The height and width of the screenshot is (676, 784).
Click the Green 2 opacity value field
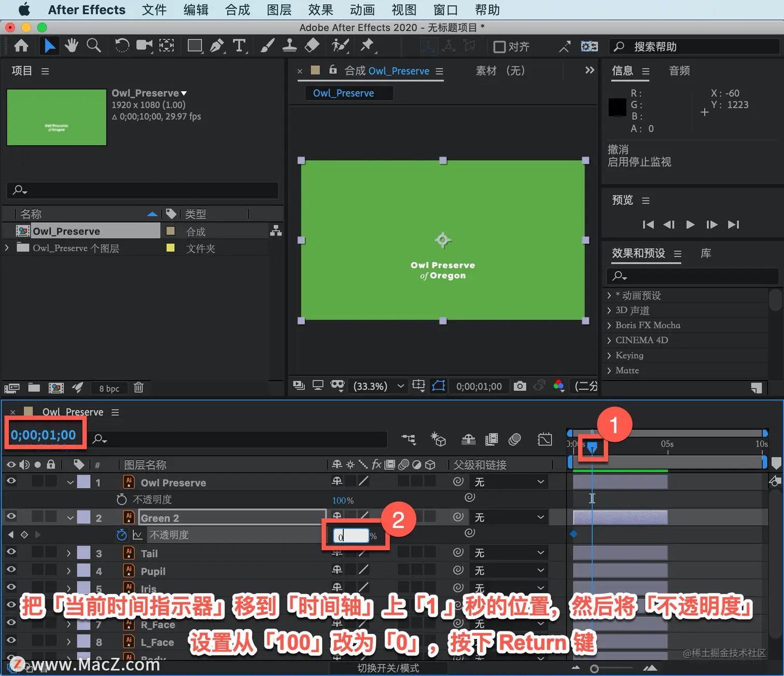pyautogui.click(x=351, y=536)
